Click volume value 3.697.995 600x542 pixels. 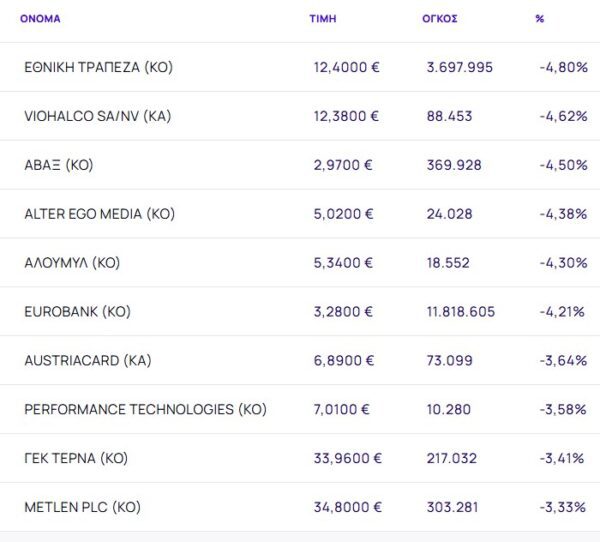[459, 67]
